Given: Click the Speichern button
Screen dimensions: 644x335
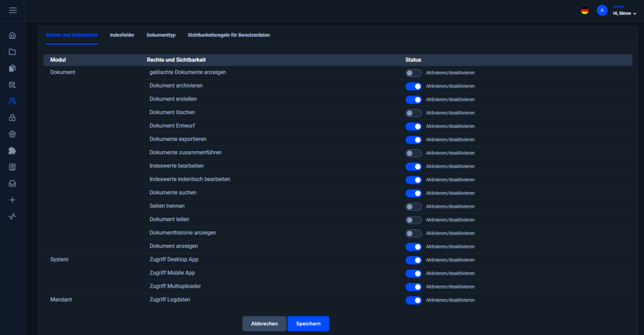Looking at the screenshot, I should (308, 324).
